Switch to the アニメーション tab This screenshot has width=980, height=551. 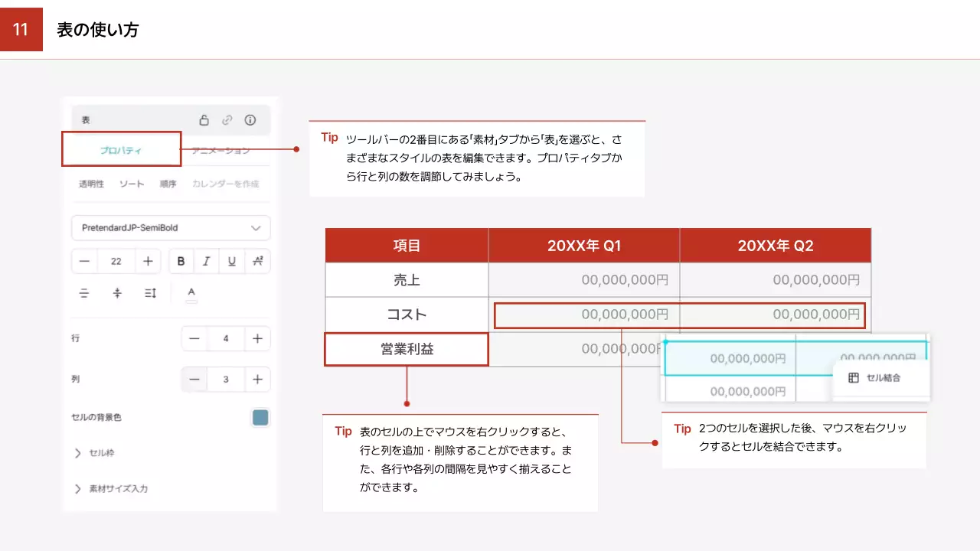[x=221, y=150]
